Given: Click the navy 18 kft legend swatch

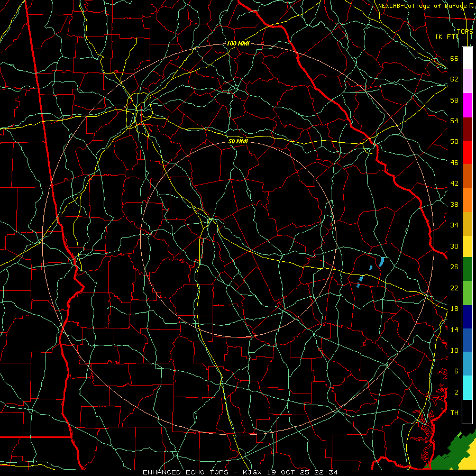Looking at the screenshot, I should (467, 317).
